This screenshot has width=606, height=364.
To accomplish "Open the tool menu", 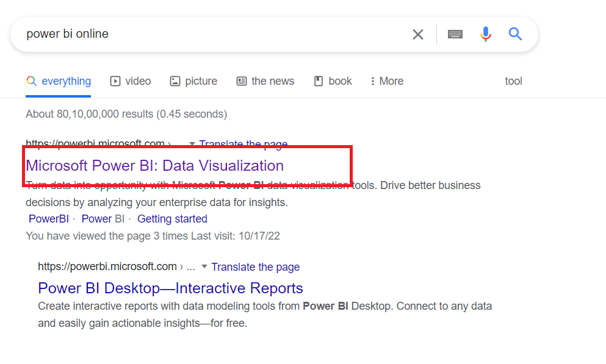I will pyautogui.click(x=513, y=81).
